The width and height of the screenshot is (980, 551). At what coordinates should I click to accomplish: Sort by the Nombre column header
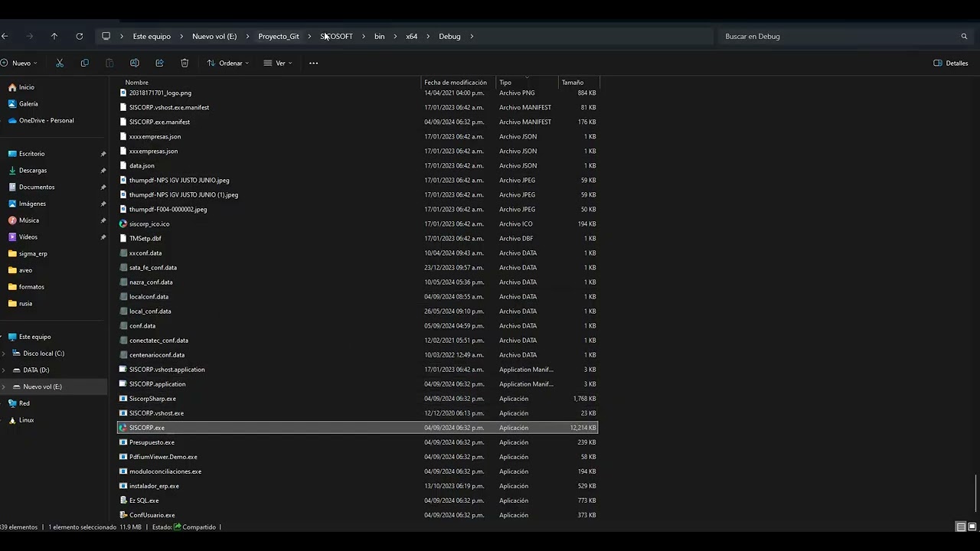pyautogui.click(x=136, y=82)
